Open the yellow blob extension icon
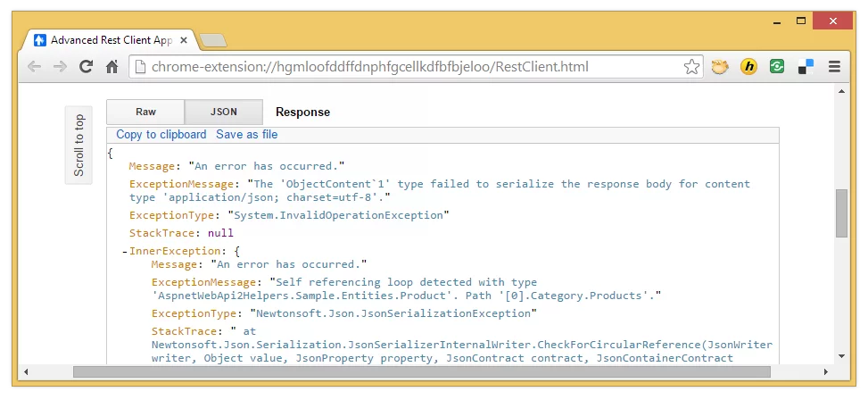The width and height of the screenshot is (868, 400). (x=720, y=67)
